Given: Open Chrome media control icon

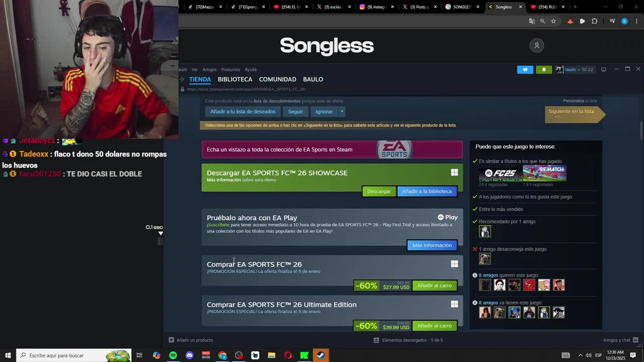Looking at the screenshot, I should (612, 21).
